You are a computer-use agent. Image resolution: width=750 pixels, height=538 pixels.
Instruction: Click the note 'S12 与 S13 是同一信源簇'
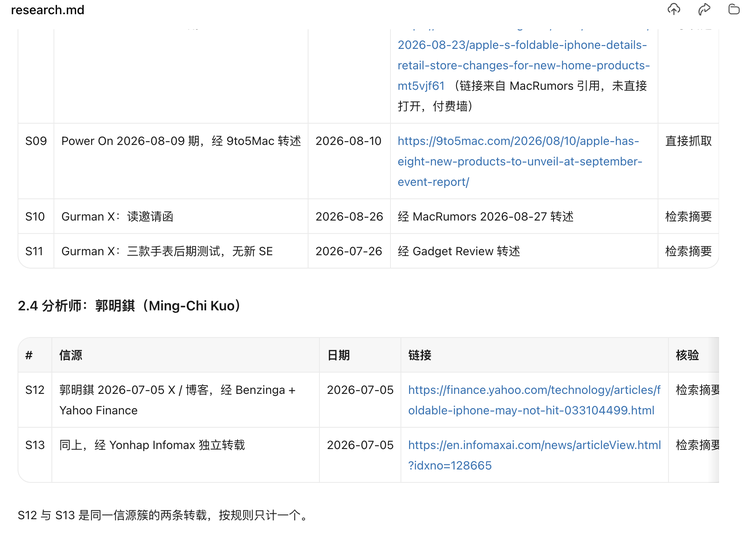pyautogui.click(x=164, y=515)
